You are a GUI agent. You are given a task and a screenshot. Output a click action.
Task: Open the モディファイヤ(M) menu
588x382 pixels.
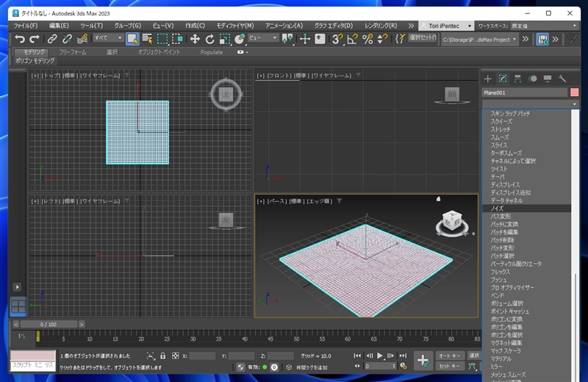pos(235,26)
